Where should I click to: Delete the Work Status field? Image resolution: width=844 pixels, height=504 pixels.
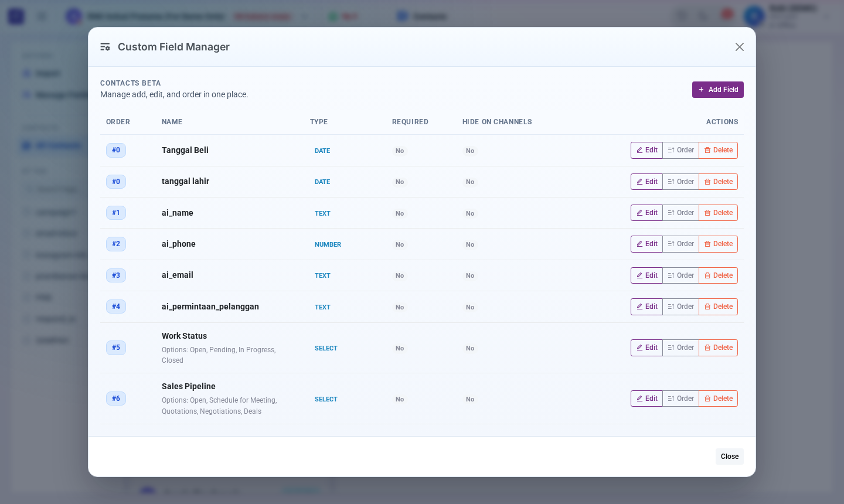coord(718,348)
